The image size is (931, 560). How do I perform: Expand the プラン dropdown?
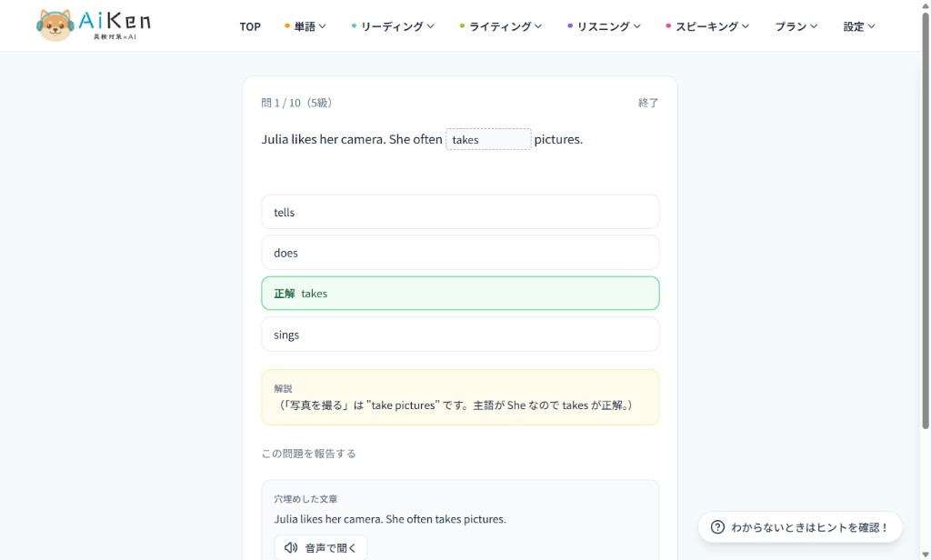[x=796, y=26]
